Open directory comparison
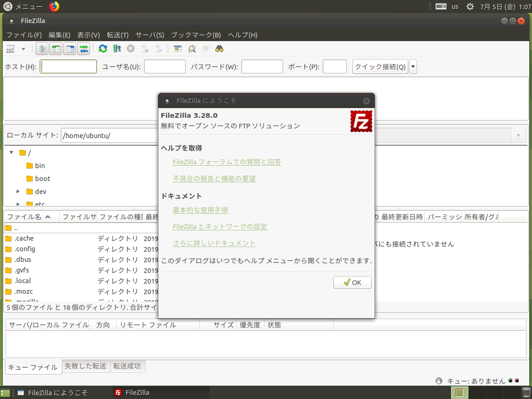 coord(177,48)
